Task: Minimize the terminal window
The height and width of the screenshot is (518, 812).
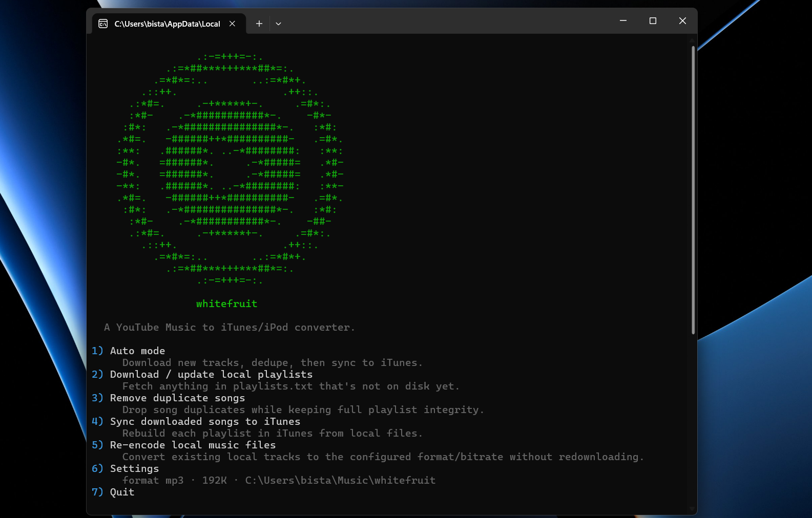Action: coord(623,21)
